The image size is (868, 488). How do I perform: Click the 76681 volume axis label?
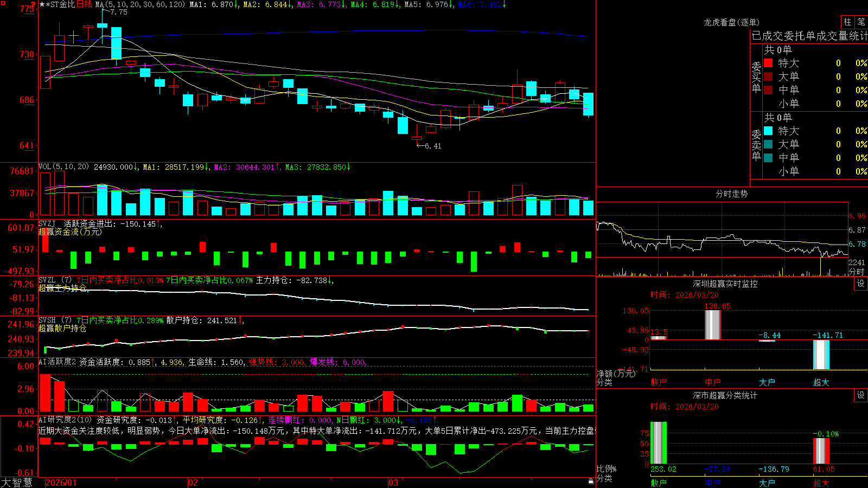coord(22,171)
